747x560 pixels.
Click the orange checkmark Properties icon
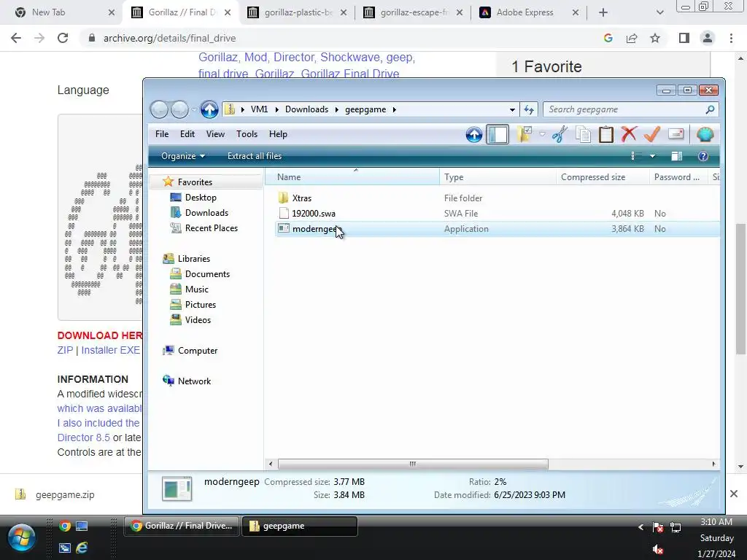pyautogui.click(x=651, y=134)
